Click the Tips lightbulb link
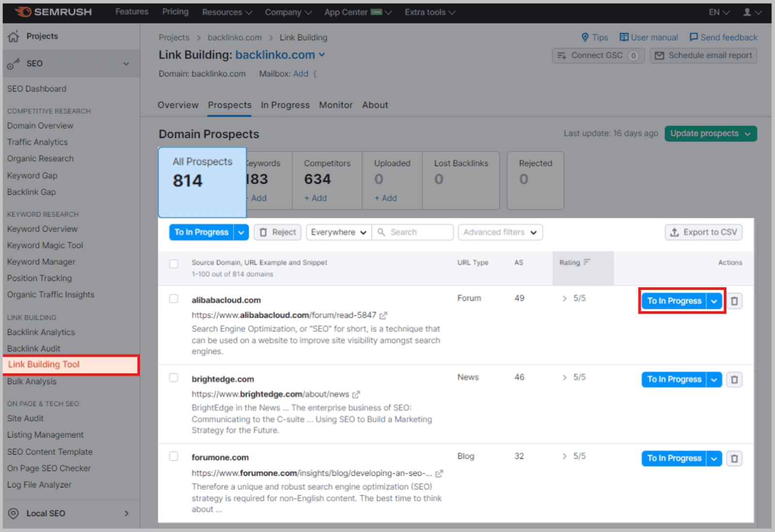Screen dimensions: 775x532 pos(594,37)
